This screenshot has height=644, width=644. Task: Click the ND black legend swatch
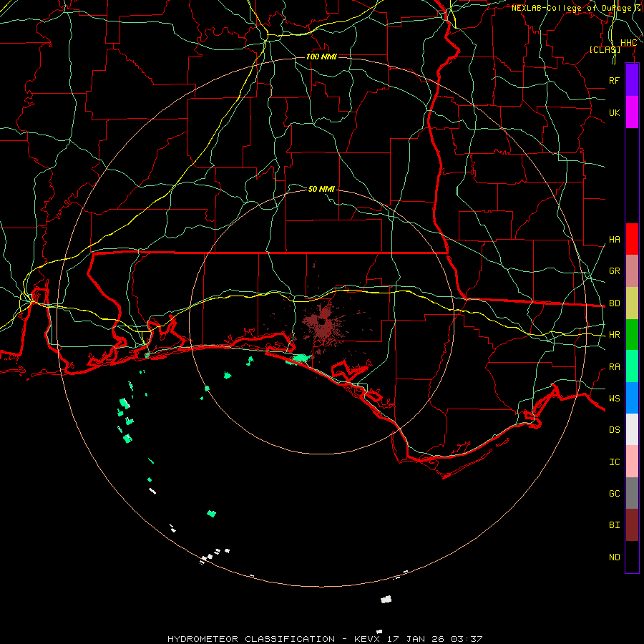[x=632, y=557]
